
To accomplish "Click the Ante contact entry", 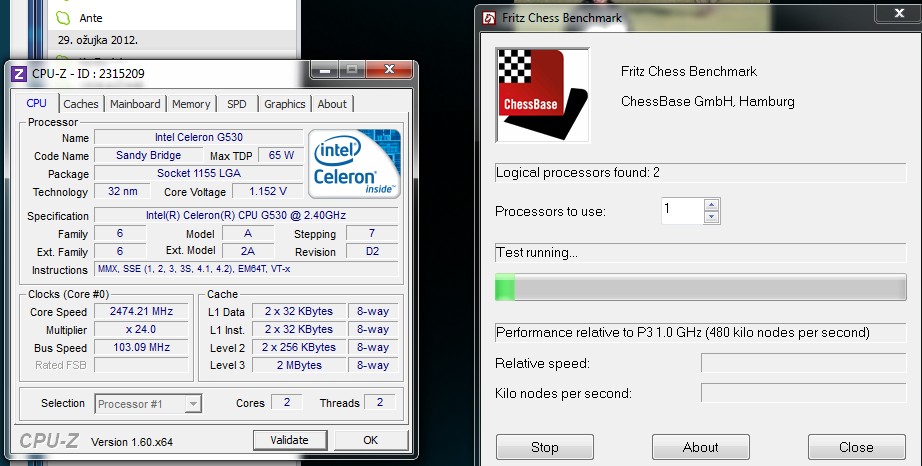I will coord(91,18).
